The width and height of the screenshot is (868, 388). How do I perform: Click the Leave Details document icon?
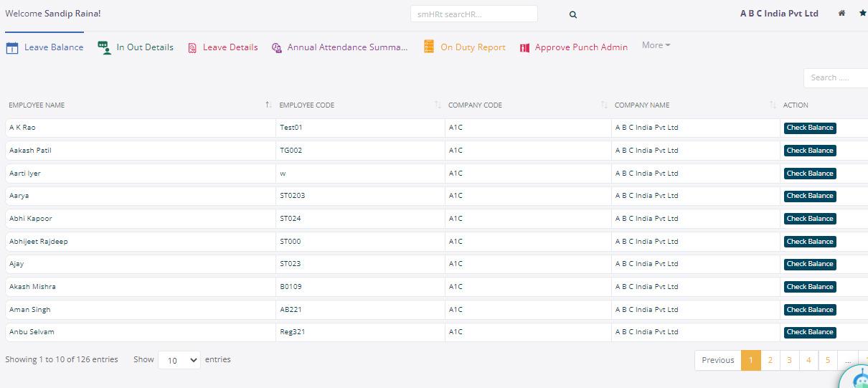tap(192, 48)
